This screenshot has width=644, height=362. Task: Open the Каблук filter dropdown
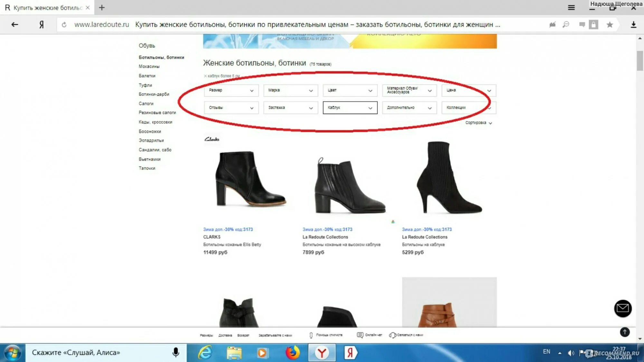(350, 108)
